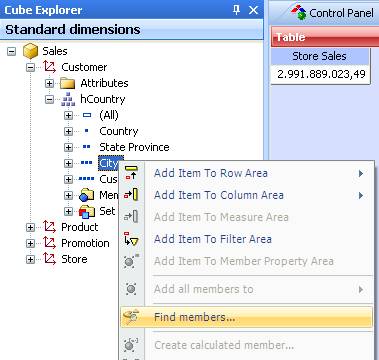This screenshot has height=360, width=379.
Task: Click the Sales cube icon
Action: point(31,51)
